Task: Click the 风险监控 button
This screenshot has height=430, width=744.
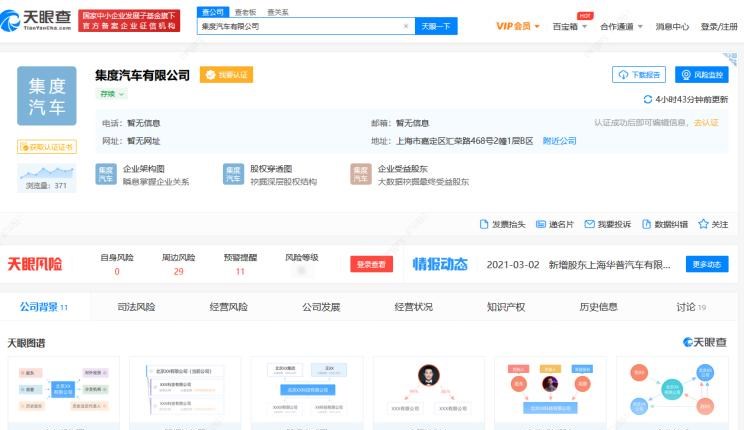Action: [702, 75]
